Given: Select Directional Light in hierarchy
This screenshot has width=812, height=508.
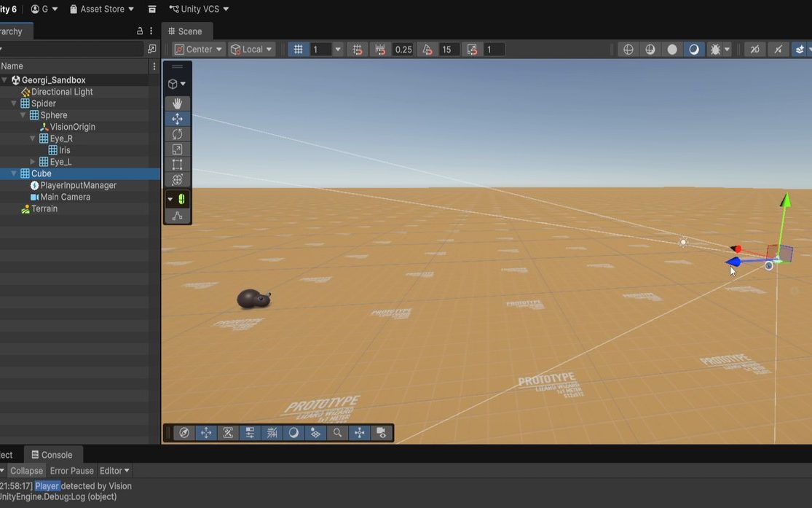Looking at the screenshot, I should (62, 92).
